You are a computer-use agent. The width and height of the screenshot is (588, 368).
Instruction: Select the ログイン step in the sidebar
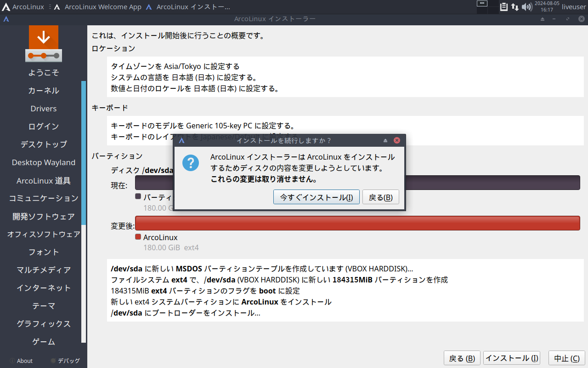pyautogui.click(x=44, y=126)
